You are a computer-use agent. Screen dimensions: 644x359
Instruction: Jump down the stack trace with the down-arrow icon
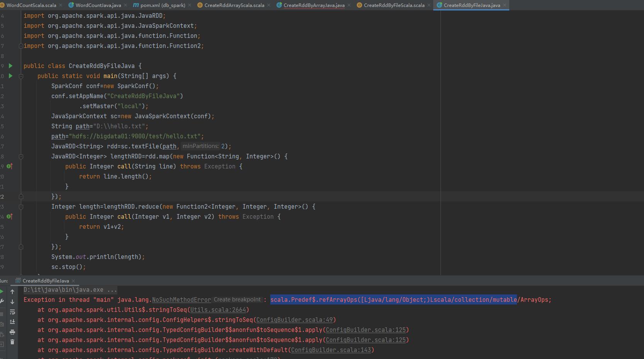click(x=12, y=302)
